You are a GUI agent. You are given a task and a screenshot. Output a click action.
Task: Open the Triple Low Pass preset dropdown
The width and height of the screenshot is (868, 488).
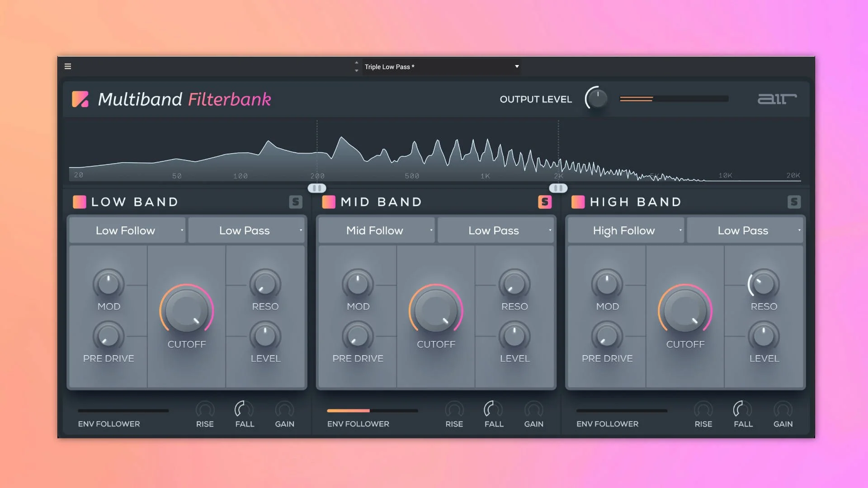(x=442, y=66)
